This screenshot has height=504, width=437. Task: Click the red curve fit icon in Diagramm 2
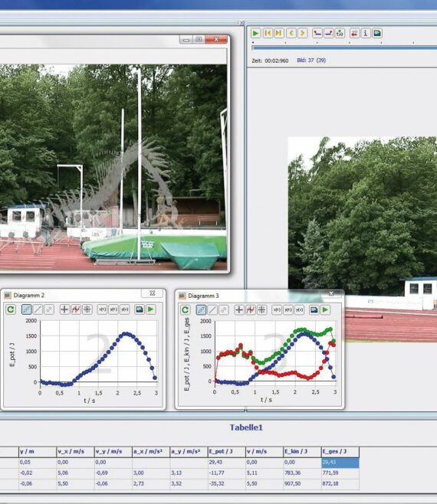pyautogui.click(x=76, y=309)
